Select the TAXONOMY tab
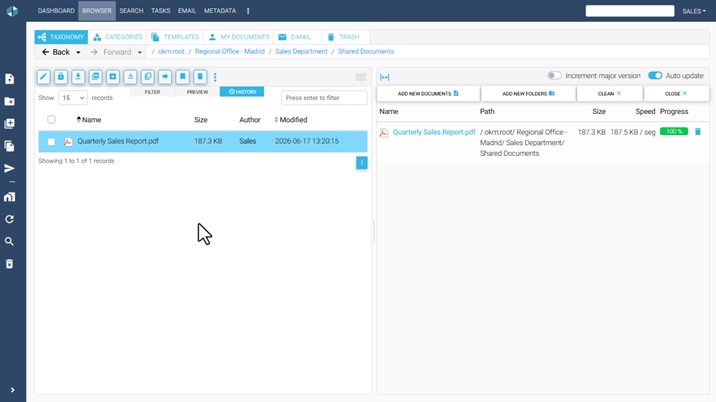 [x=61, y=37]
